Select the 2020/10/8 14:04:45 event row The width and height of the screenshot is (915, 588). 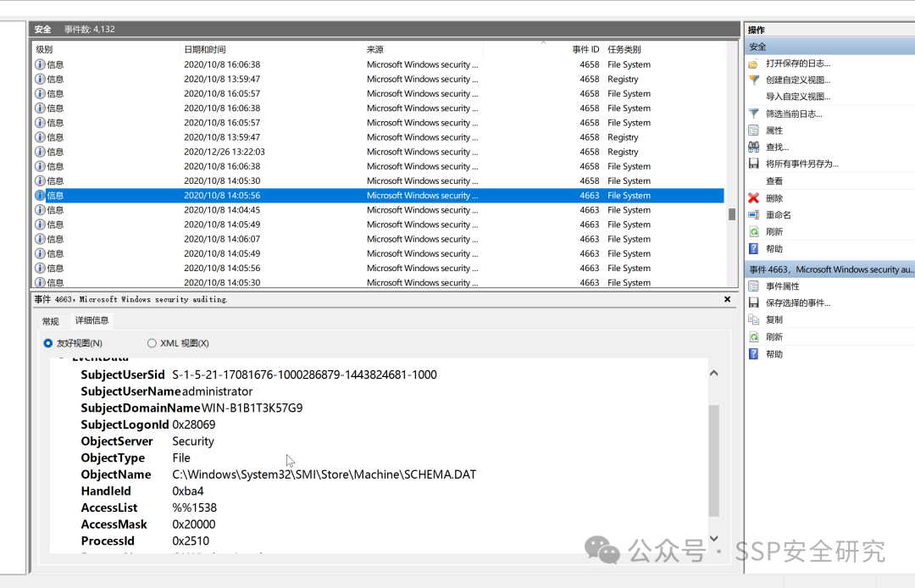tap(379, 210)
